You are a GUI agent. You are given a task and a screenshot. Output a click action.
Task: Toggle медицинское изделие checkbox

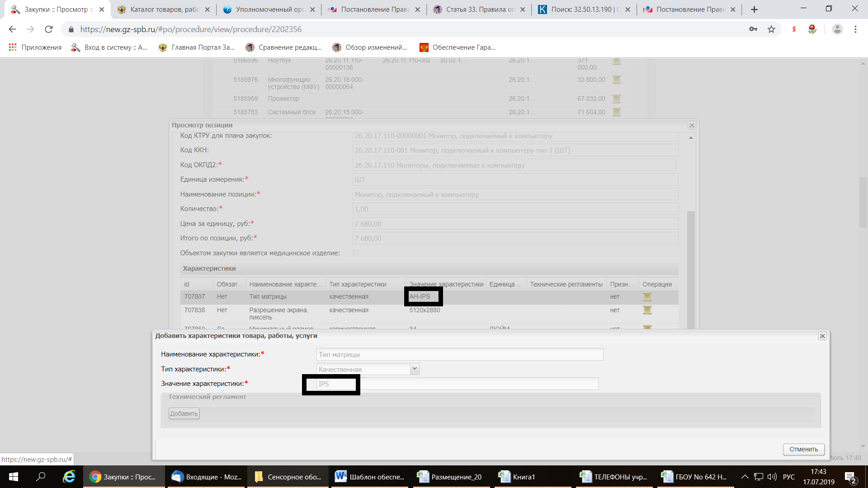(x=356, y=253)
